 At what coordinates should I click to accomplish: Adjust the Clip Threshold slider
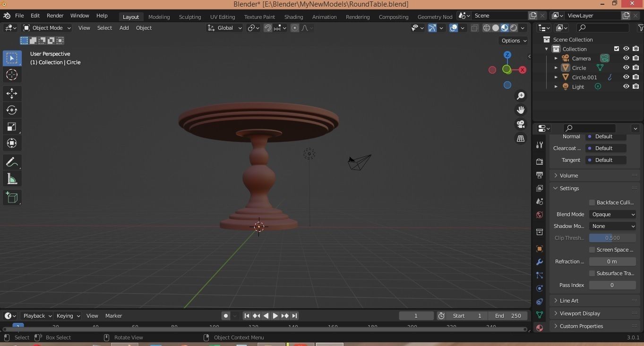pyautogui.click(x=612, y=238)
